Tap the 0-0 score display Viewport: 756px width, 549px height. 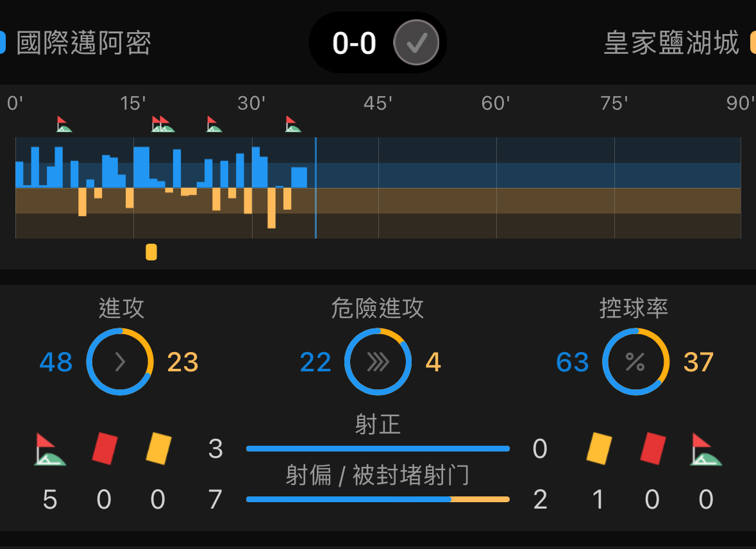354,44
